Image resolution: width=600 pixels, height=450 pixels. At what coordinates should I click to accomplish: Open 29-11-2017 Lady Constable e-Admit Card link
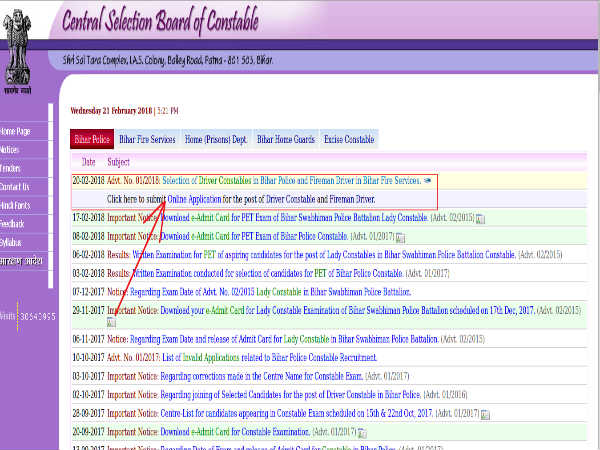(347, 310)
